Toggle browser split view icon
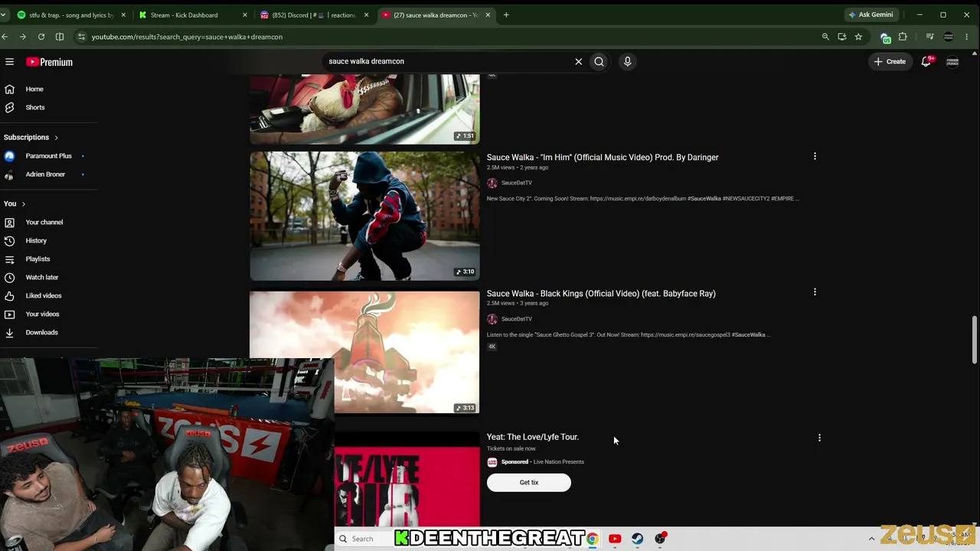 60,37
